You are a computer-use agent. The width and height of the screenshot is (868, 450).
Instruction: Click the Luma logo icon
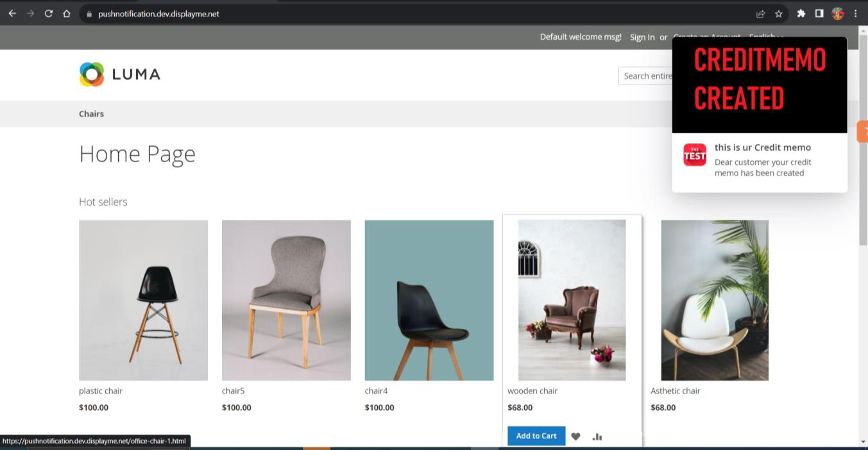click(92, 74)
